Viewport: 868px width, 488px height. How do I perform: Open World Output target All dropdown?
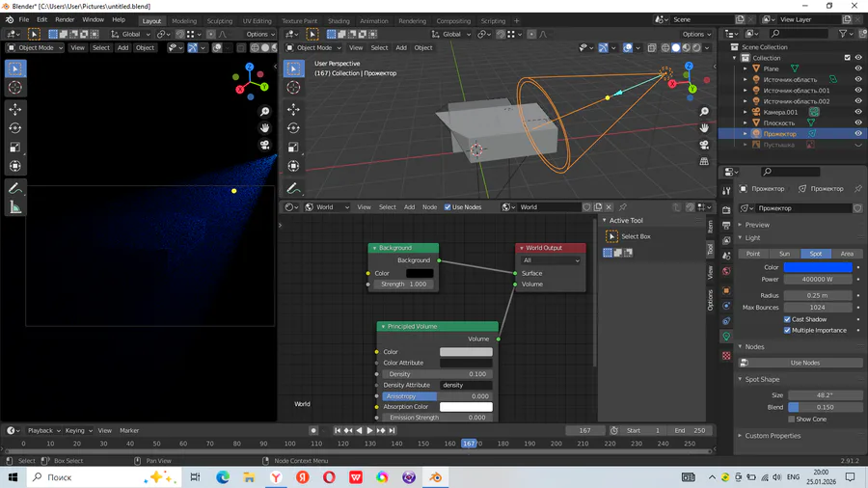(551, 260)
